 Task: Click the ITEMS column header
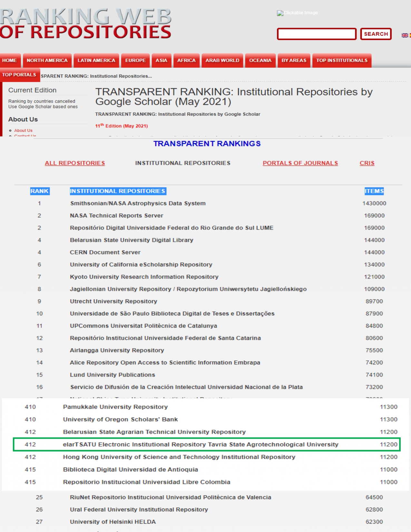pos(374,191)
